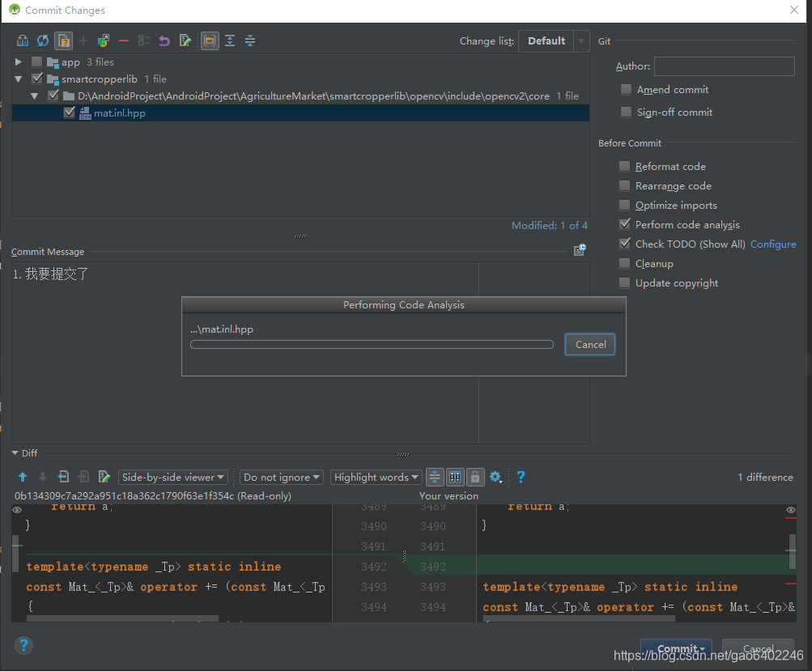Screen dimensions: 812x671
Task: Go to next difference arrow
Action: (43, 477)
